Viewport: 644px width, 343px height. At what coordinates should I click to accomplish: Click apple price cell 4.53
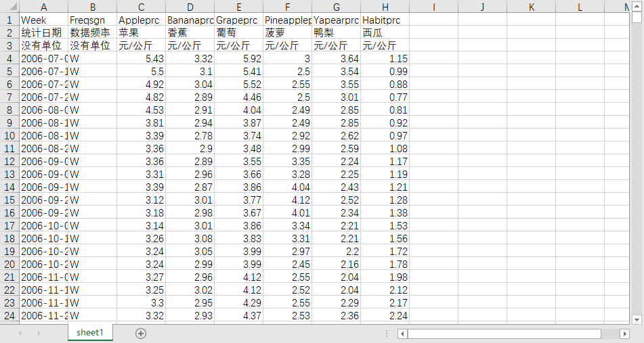pyautogui.click(x=142, y=110)
